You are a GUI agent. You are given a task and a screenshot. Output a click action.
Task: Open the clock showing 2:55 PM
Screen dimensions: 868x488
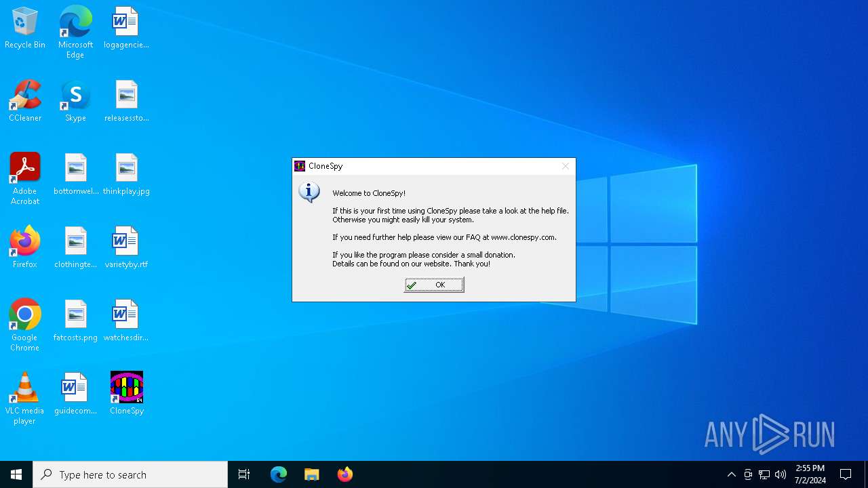click(x=810, y=474)
